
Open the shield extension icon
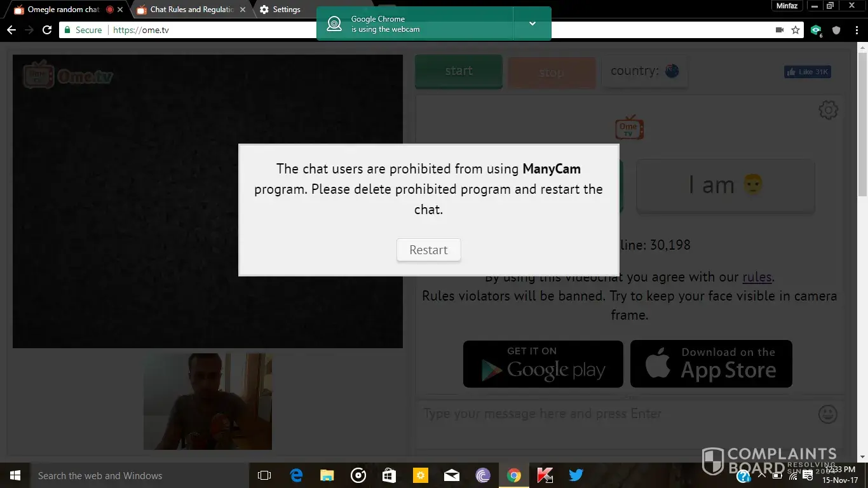836,30
